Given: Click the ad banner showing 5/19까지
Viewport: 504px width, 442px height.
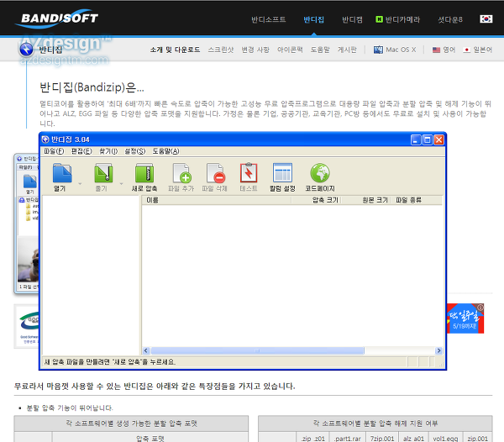Looking at the screenshot, I should (465, 318).
